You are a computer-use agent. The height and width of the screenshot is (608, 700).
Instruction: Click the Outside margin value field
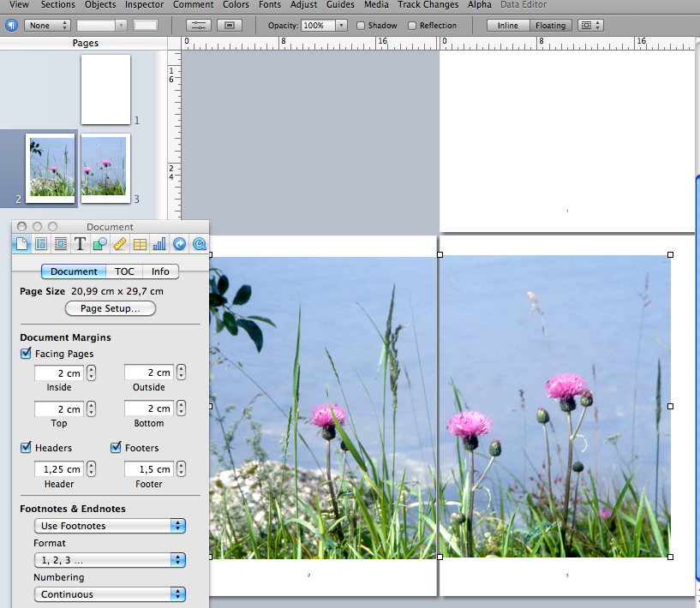click(x=149, y=372)
